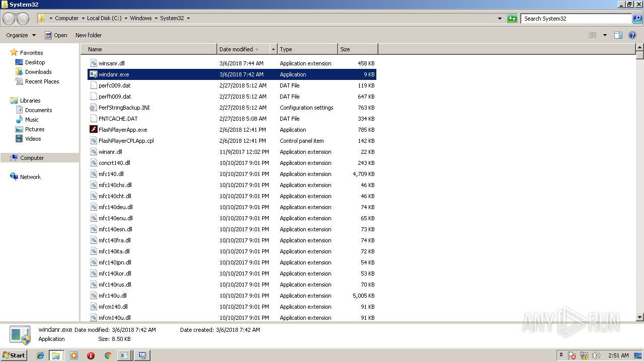Open the view options dropdown arrow
Viewport: 644px width, 362px height.
(x=605, y=35)
